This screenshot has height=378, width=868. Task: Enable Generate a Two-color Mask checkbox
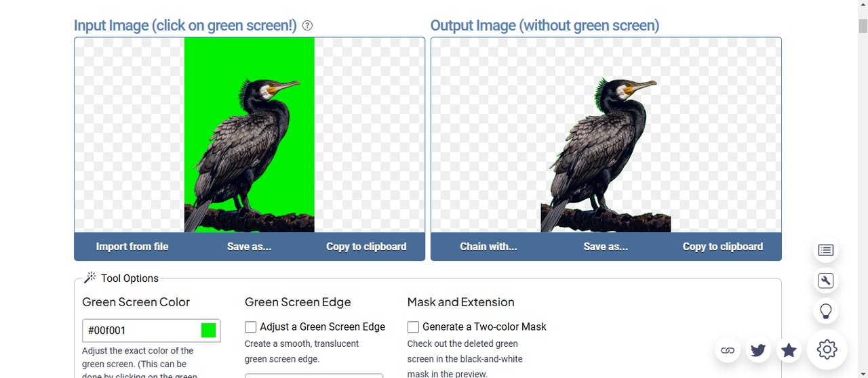point(413,327)
